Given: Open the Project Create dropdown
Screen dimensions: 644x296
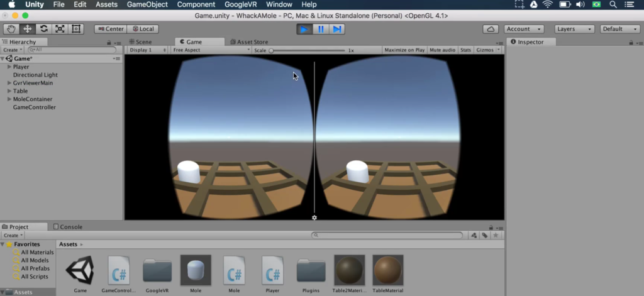Looking at the screenshot, I should tap(13, 235).
